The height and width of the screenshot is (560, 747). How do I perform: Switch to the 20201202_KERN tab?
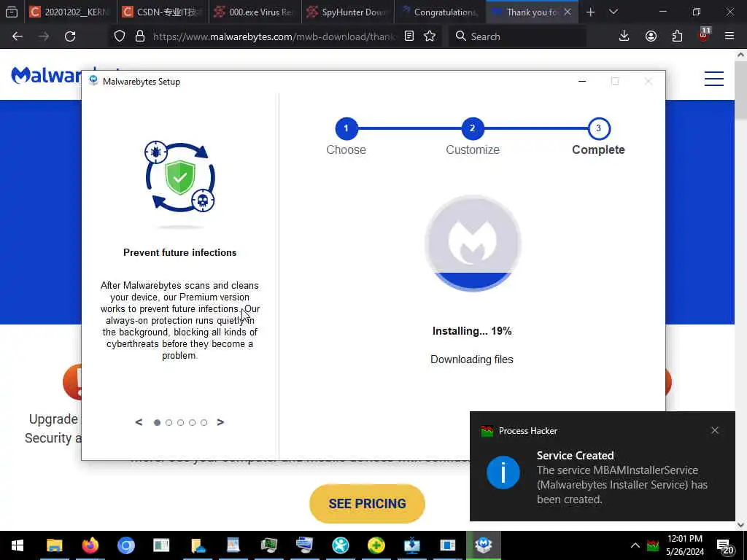pyautogui.click(x=70, y=12)
